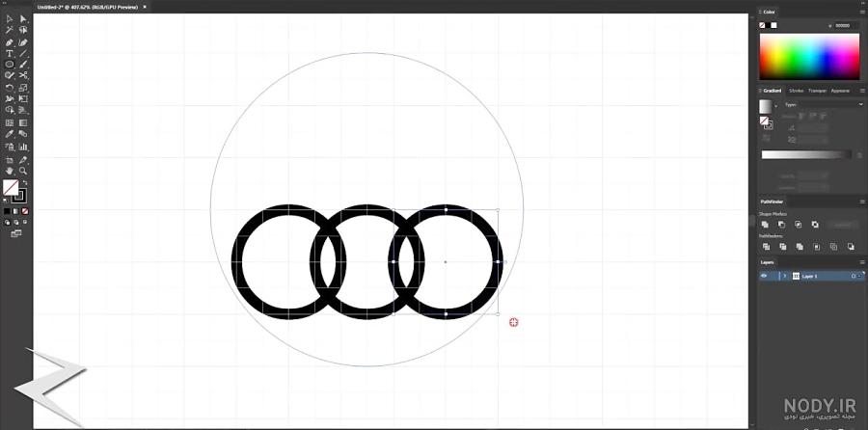Open the Color panel menu
The image size is (868, 430).
point(862,13)
